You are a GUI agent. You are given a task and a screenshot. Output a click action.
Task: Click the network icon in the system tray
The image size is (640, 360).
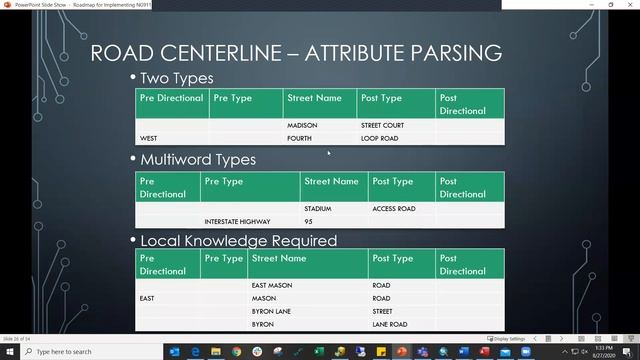pos(575,351)
